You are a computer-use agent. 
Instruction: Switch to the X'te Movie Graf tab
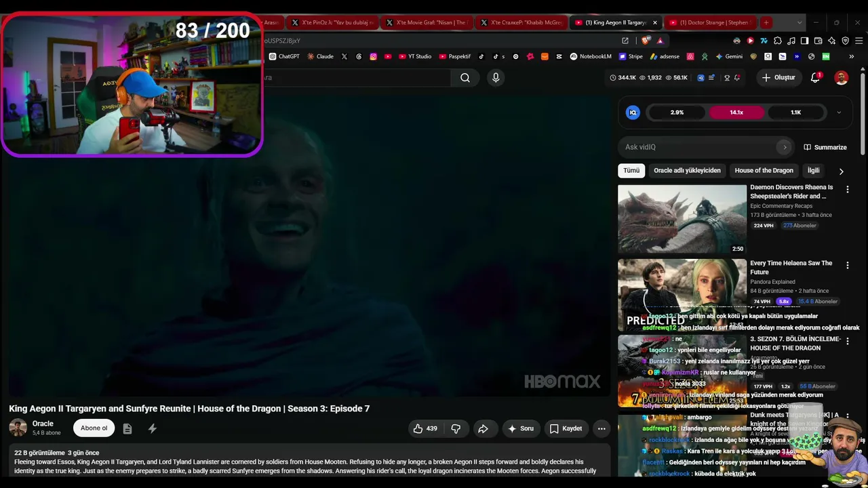[428, 22]
